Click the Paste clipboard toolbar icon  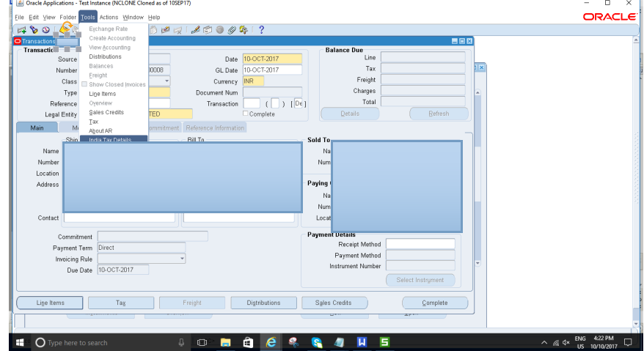(x=153, y=30)
